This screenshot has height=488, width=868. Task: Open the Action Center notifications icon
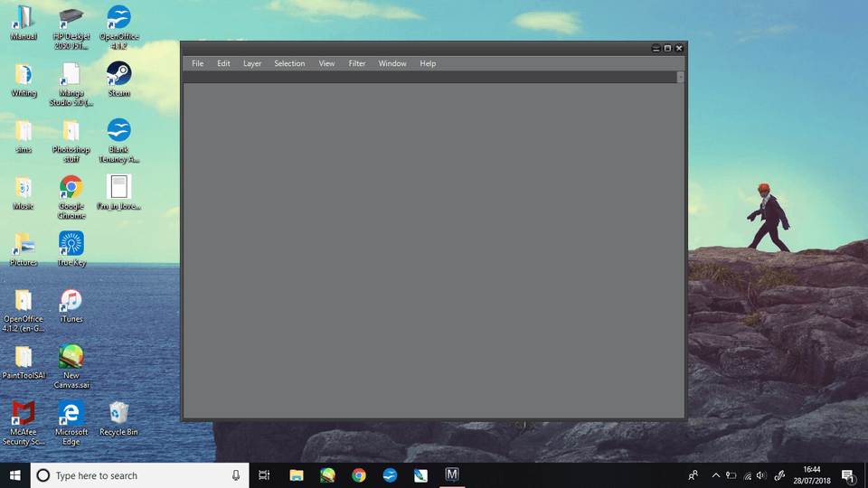pyautogui.click(x=848, y=475)
